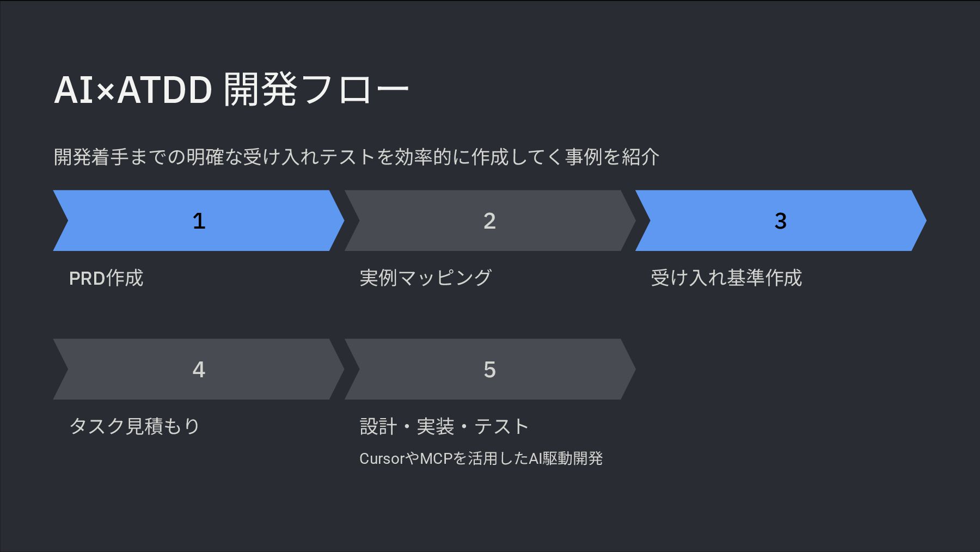Click the numeral 2 inside the second arrow
Screen dimensions: 980x552
point(489,221)
